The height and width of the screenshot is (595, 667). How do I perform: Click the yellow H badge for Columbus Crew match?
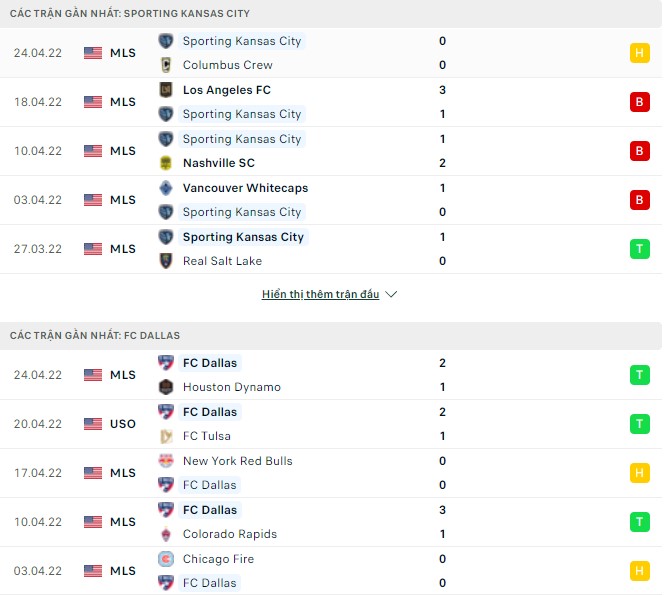[x=639, y=53]
